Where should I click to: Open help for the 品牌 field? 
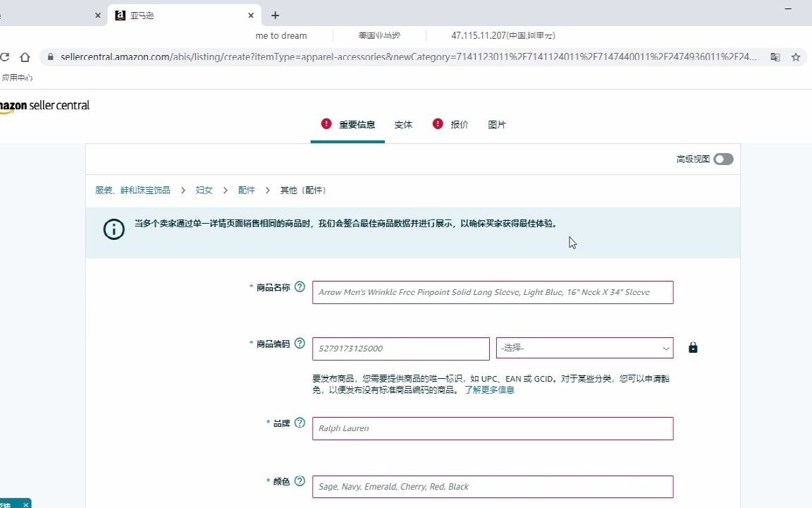(300, 423)
